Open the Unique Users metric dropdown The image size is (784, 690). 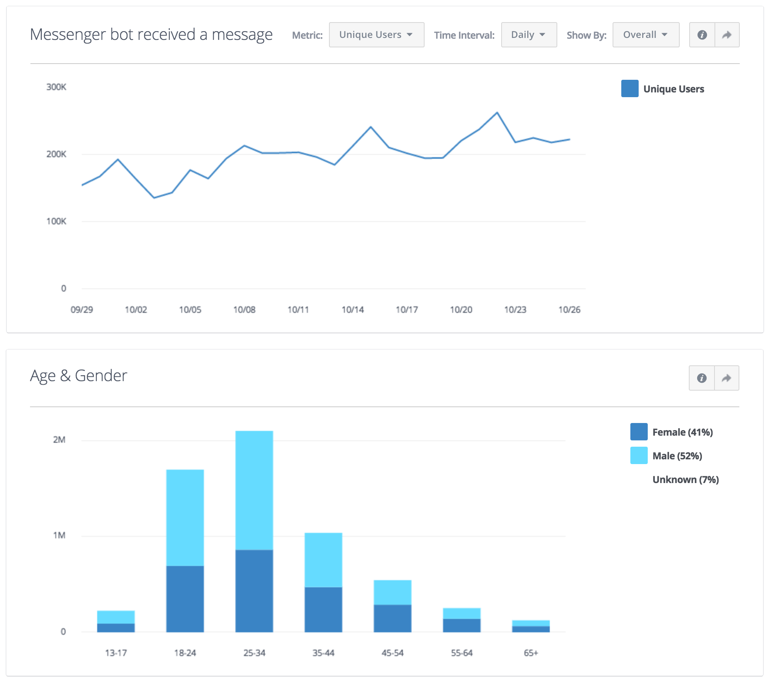[x=376, y=35]
